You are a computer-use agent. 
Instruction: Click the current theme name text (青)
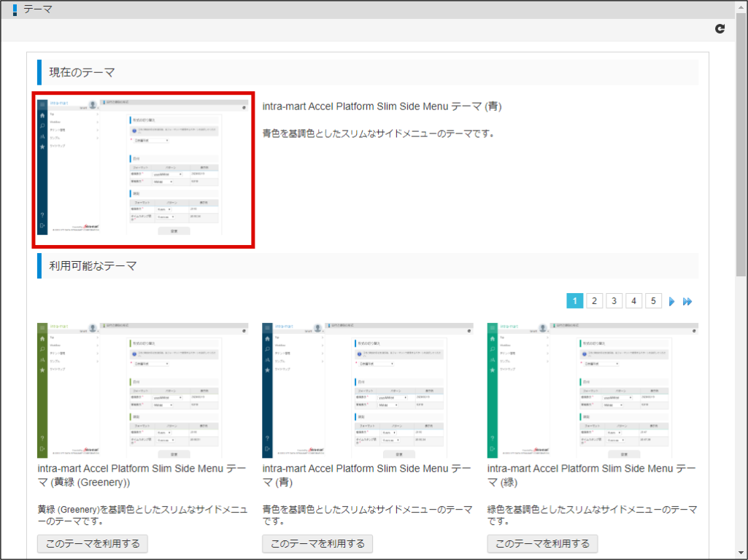coord(382,106)
